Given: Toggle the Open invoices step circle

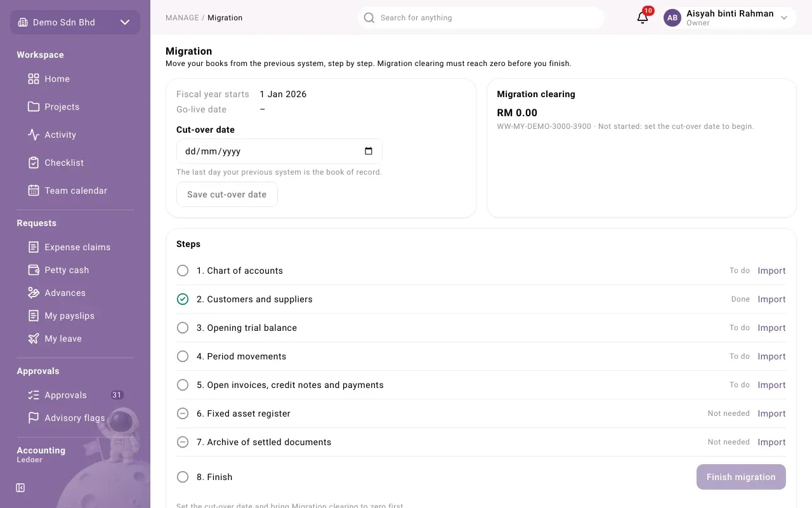Looking at the screenshot, I should 183,385.
